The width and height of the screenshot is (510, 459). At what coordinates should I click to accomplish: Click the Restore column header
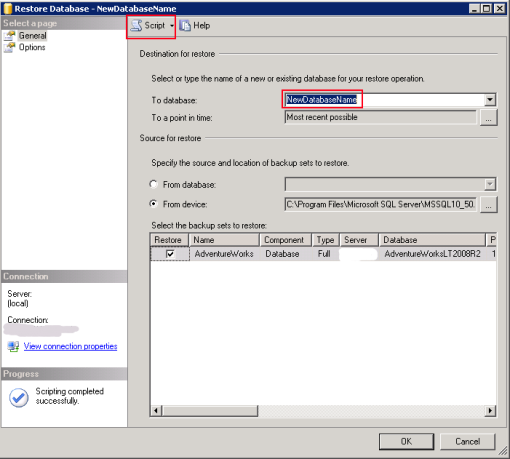(x=170, y=240)
